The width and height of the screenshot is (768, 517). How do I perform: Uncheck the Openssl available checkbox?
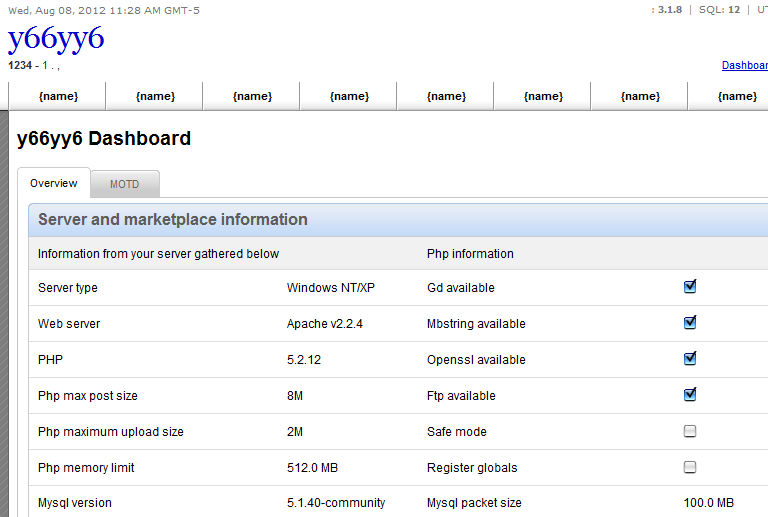pyautogui.click(x=690, y=359)
